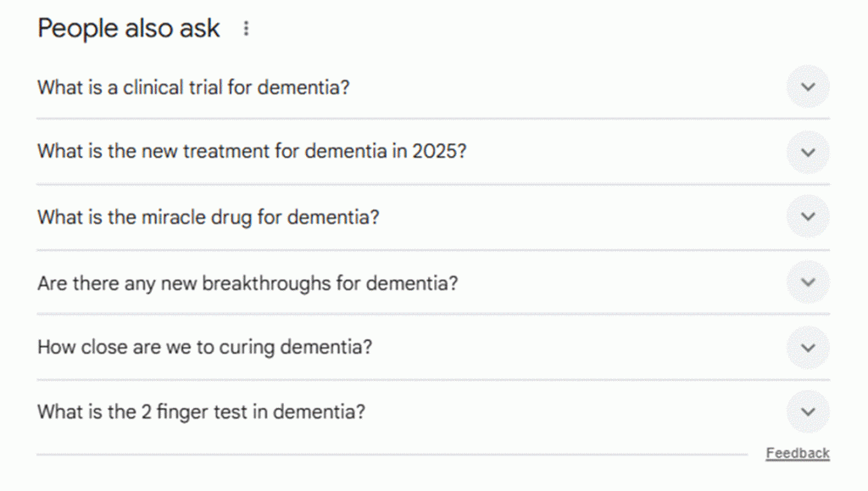
Task: Click the curing dementia question's chevron
Action: 808,348
